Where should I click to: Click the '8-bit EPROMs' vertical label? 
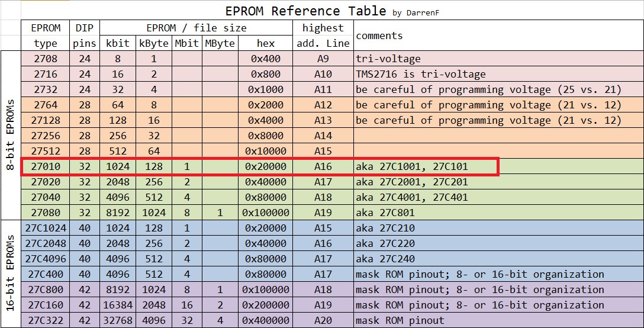coord(10,136)
